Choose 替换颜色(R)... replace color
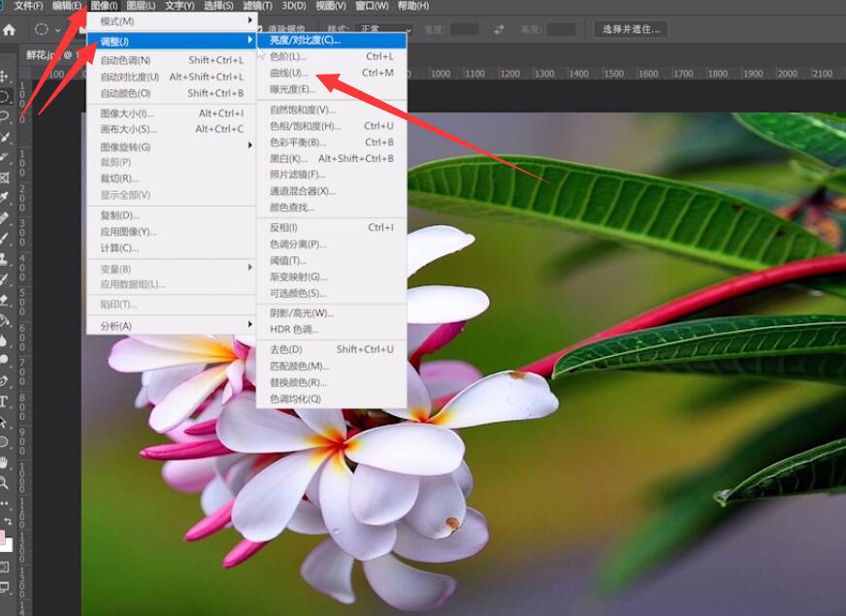 pos(331,382)
